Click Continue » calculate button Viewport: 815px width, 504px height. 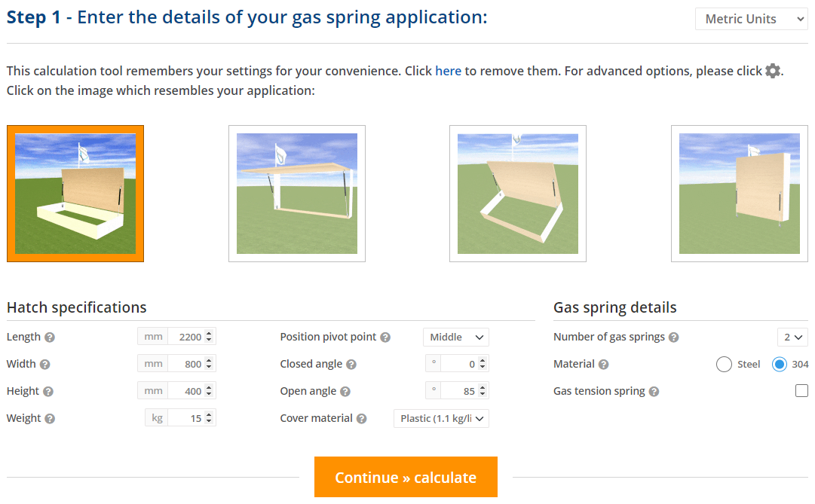[406, 477]
